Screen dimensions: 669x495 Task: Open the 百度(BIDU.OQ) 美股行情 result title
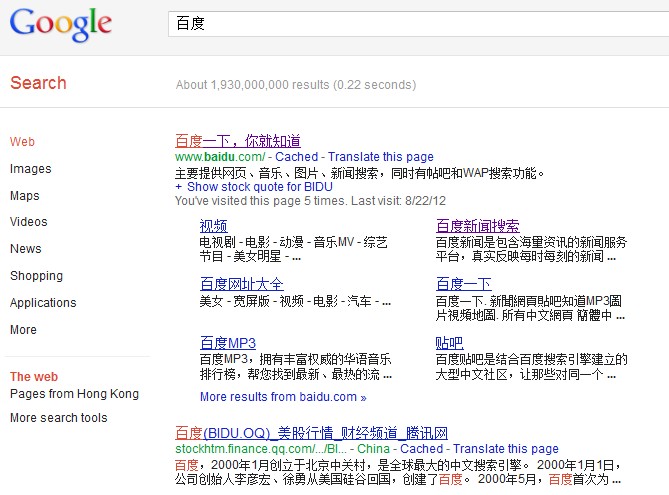[311, 433]
